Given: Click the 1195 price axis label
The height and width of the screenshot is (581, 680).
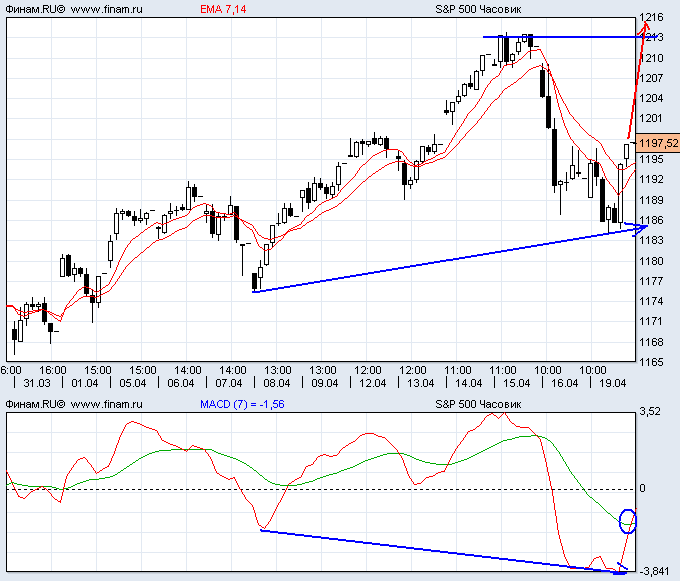Looking at the screenshot, I should click(x=651, y=159).
